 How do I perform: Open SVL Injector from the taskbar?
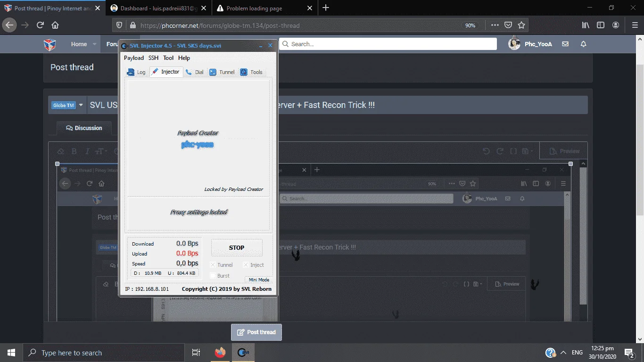243,353
